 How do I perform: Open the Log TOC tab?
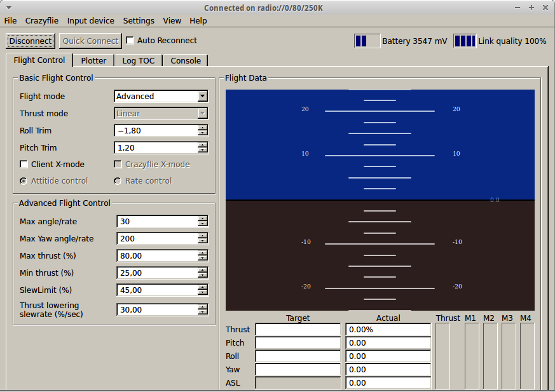(138, 61)
